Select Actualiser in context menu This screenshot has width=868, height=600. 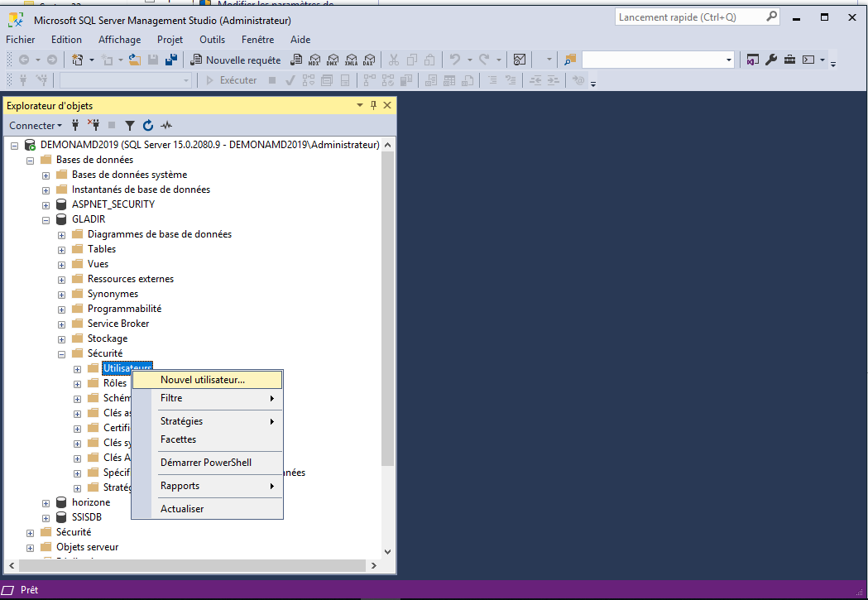[x=209, y=509]
